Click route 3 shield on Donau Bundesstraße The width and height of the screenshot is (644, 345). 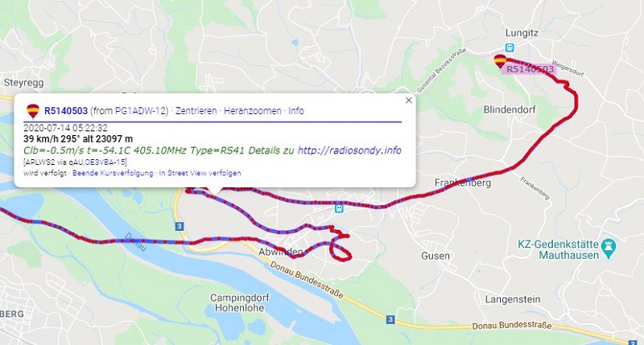(390, 319)
